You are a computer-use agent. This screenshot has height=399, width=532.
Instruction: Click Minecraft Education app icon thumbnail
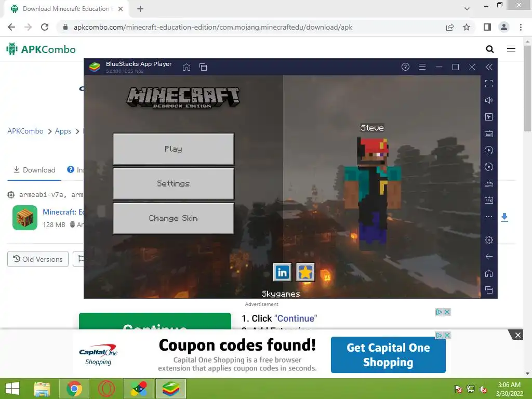(x=25, y=218)
